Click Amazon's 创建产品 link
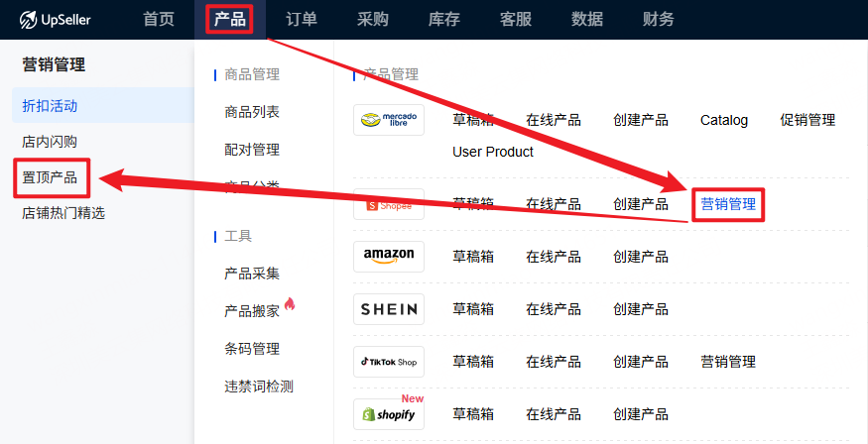 [x=641, y=256]
